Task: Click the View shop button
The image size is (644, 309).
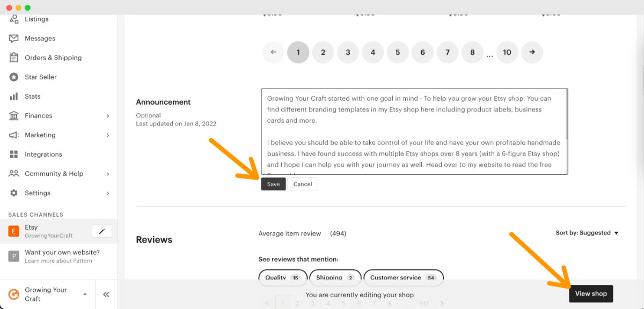Action: pyautogui.click(x=591, y=293)
